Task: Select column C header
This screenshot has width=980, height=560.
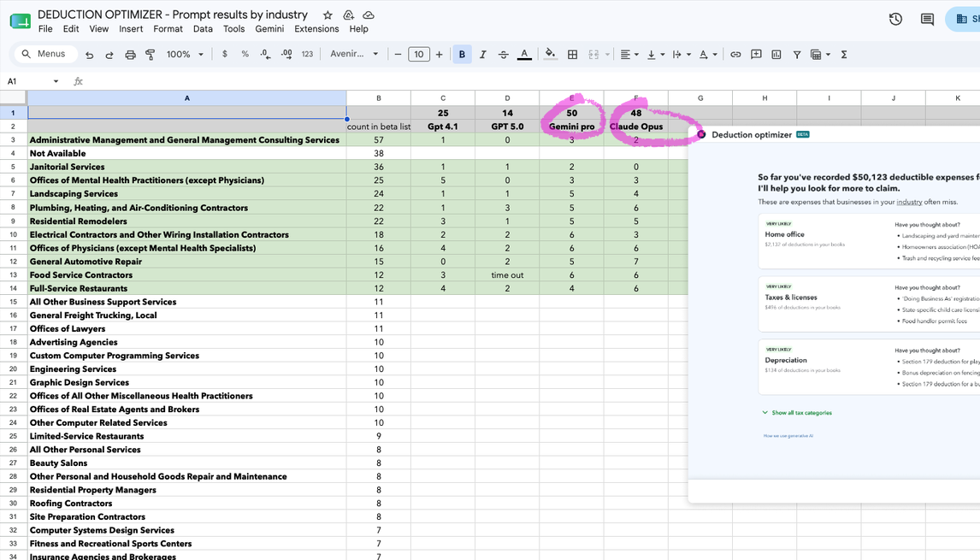Action: (x=442, y=98)
